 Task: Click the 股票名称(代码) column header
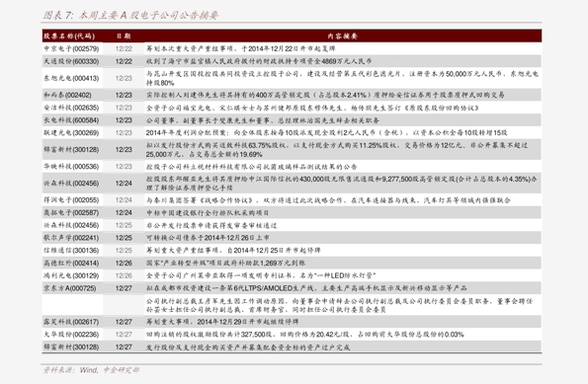pos(69,36)
